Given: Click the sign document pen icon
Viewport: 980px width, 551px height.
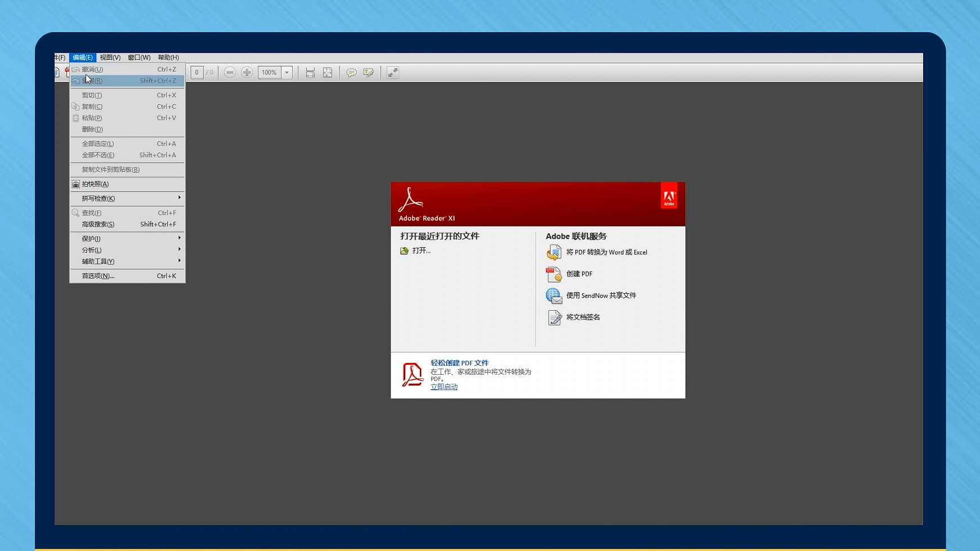Looking at the screenshot, I should point(554,317).
